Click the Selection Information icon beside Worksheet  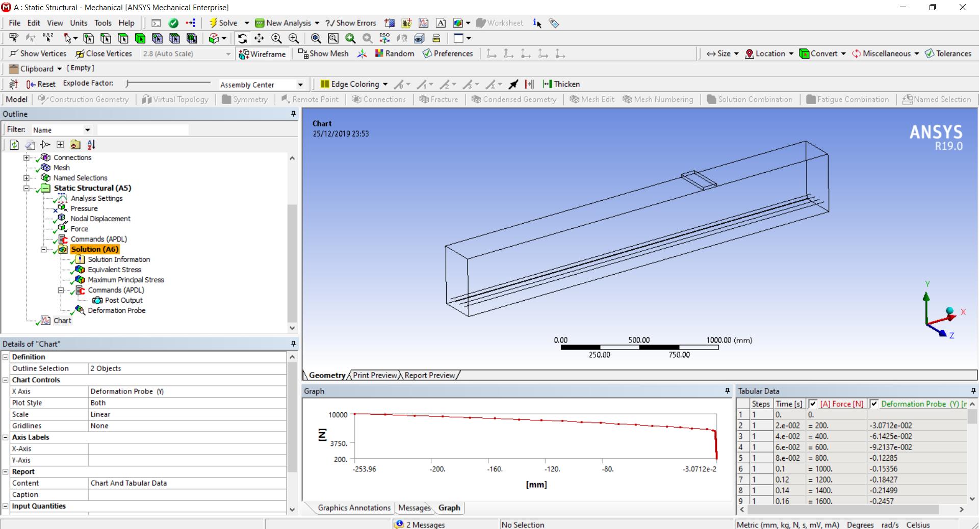(537, 23)
